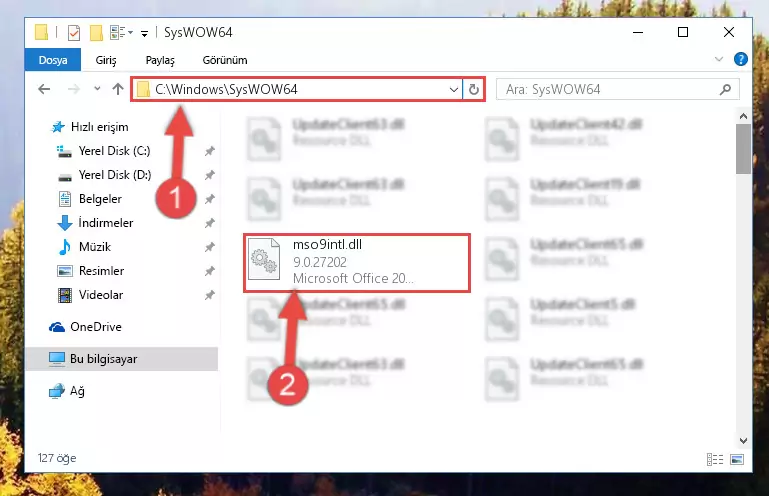769x496 pixels.
Task: Click the folder icon in title bar
Action: (42, 32)
